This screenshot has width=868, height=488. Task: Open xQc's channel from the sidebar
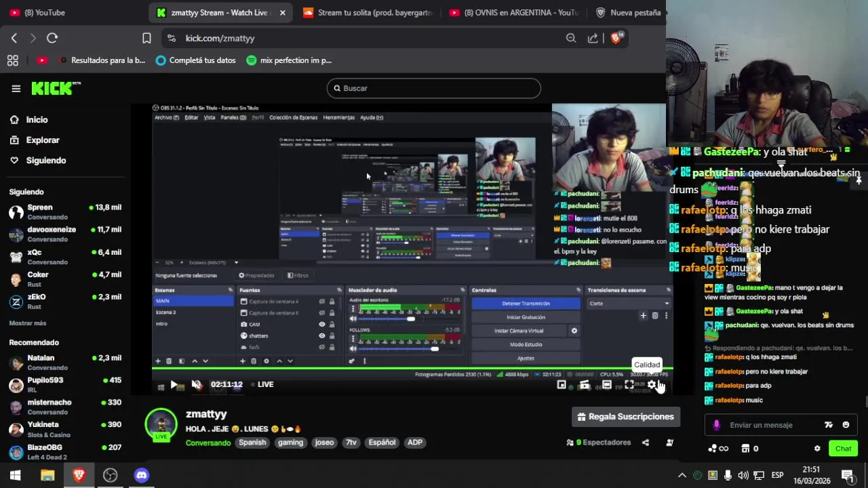tap(65, 256)
